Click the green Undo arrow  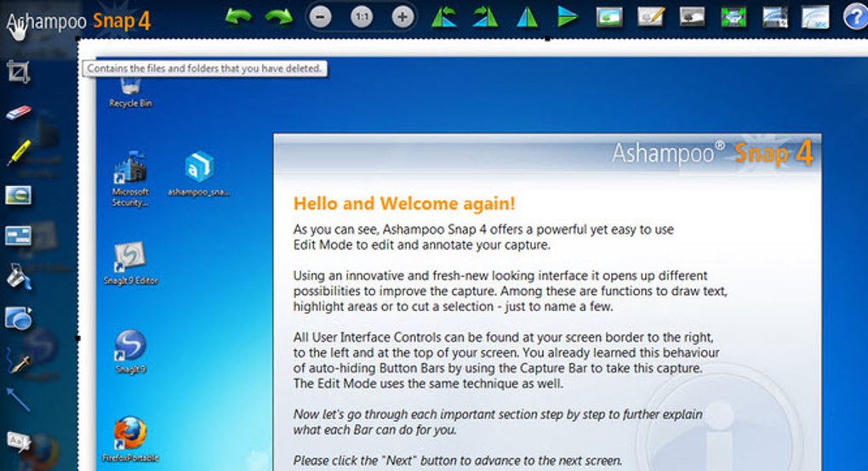tap(238, 17)
